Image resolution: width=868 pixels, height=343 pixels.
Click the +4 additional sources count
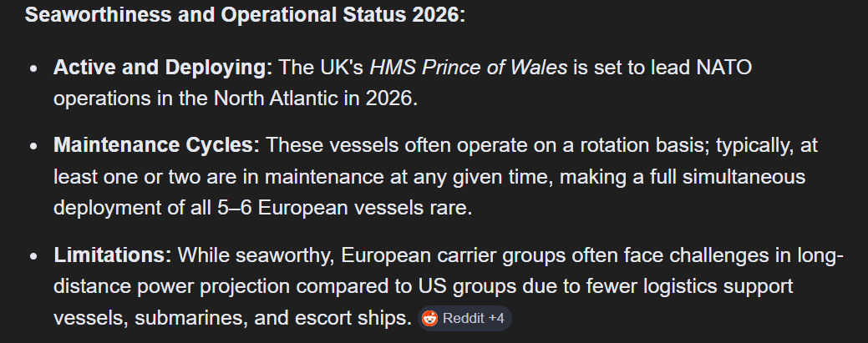coord(496,319)
